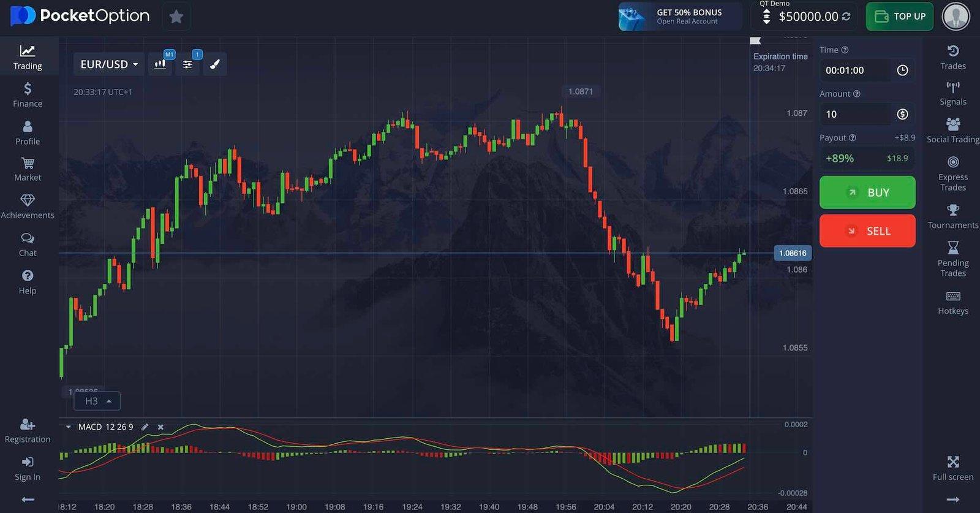Open Social Trading panel
Screen dimensions: 980x513
click(953, 131)
